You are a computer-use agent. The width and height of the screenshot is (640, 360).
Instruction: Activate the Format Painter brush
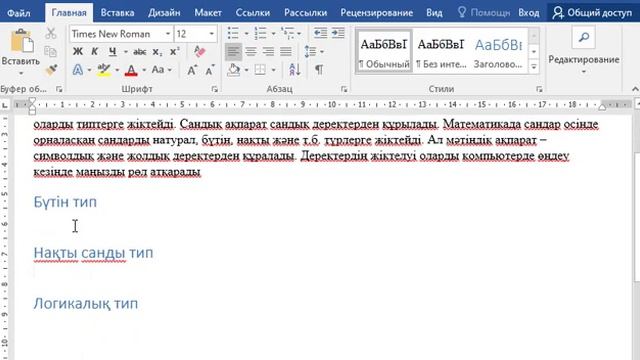tap(51, 70)
